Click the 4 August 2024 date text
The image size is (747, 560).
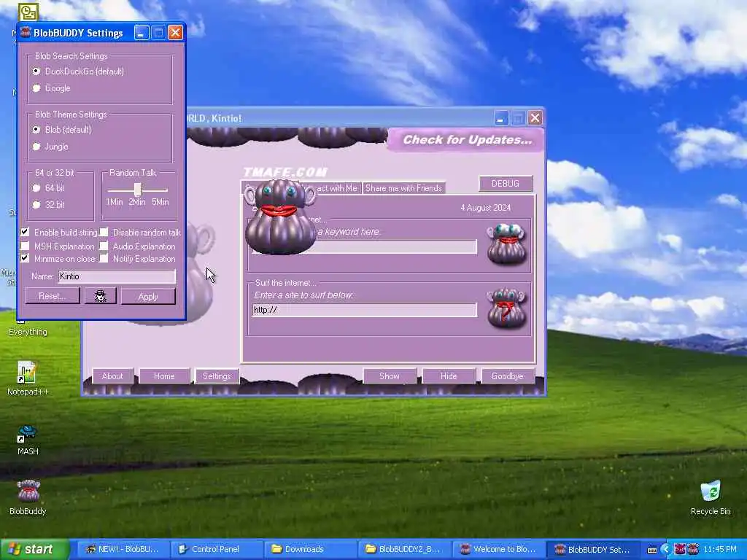pyautogui.click(x=485, y=208)
